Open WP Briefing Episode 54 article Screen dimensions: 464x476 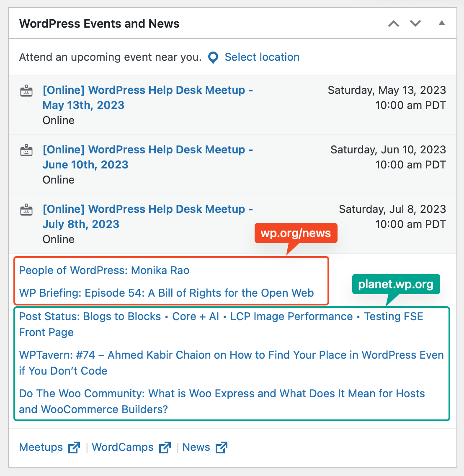166,293
